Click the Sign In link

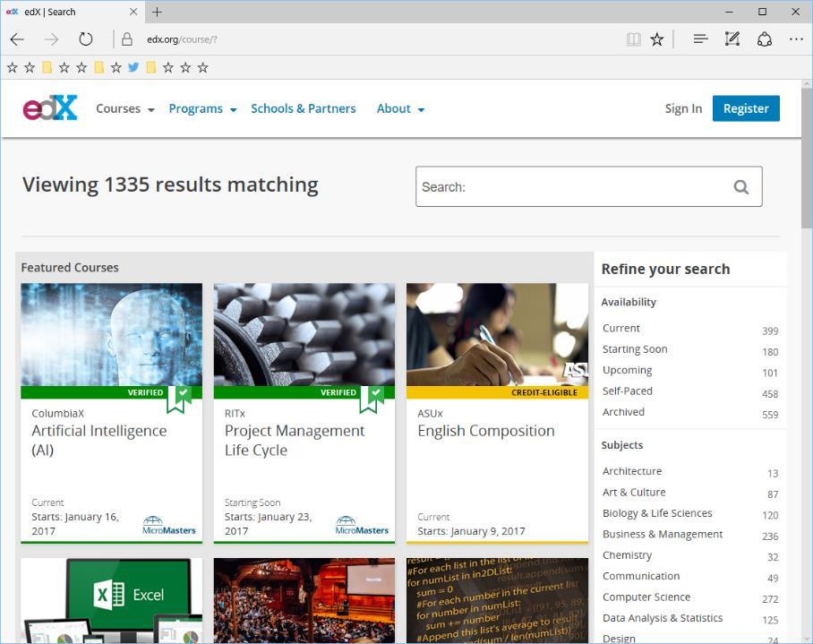click(x=683, y=109)
